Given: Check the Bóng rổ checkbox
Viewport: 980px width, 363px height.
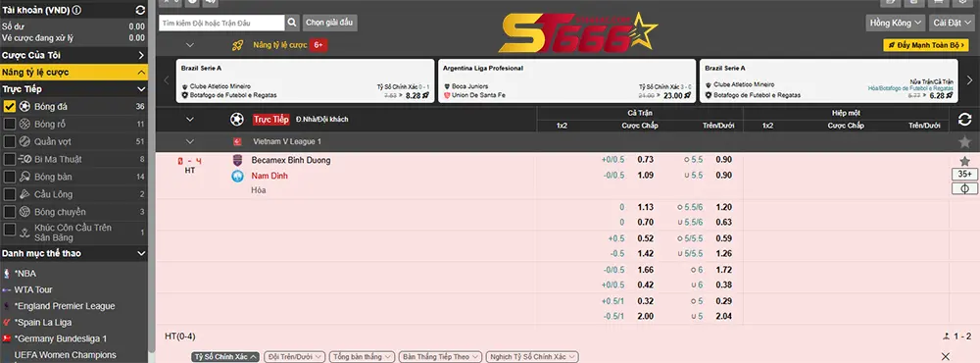Looking at the screenshot, I should [10, 124].
